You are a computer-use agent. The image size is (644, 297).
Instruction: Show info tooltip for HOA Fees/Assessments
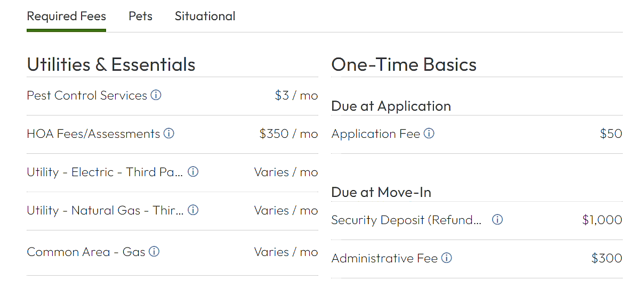169,134
